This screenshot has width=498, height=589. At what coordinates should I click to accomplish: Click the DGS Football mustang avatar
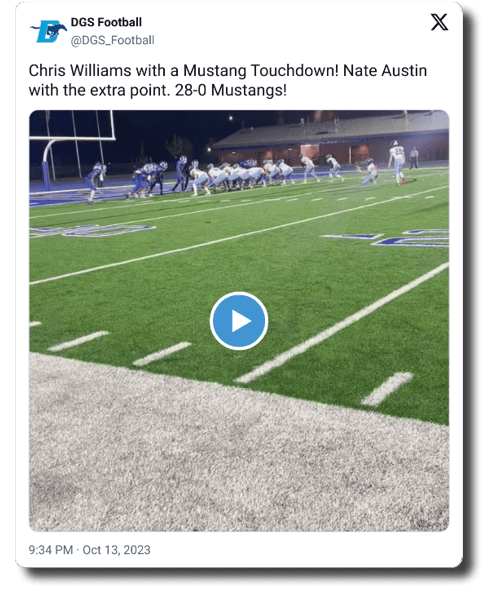(48, 31)
